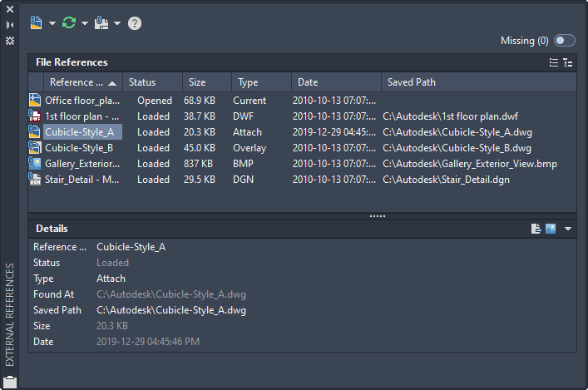Open the Refresh dropdown arrow

tap(85, 23)
